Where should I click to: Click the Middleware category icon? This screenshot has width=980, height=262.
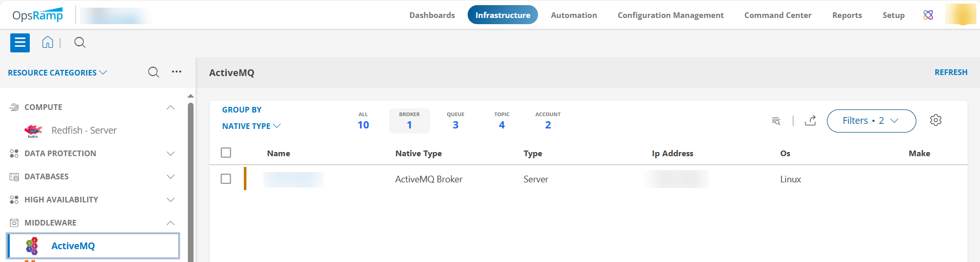coord(14,223)
